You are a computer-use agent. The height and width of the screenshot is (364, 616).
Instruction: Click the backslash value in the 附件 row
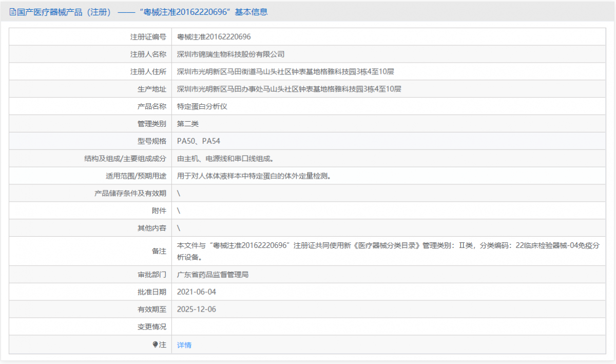click(179, 211)
